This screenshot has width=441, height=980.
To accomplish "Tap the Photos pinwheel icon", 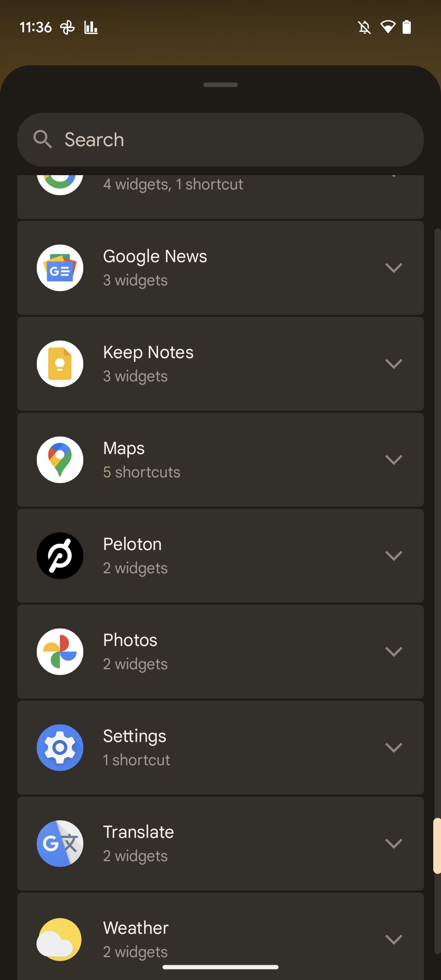I will 60,652.
